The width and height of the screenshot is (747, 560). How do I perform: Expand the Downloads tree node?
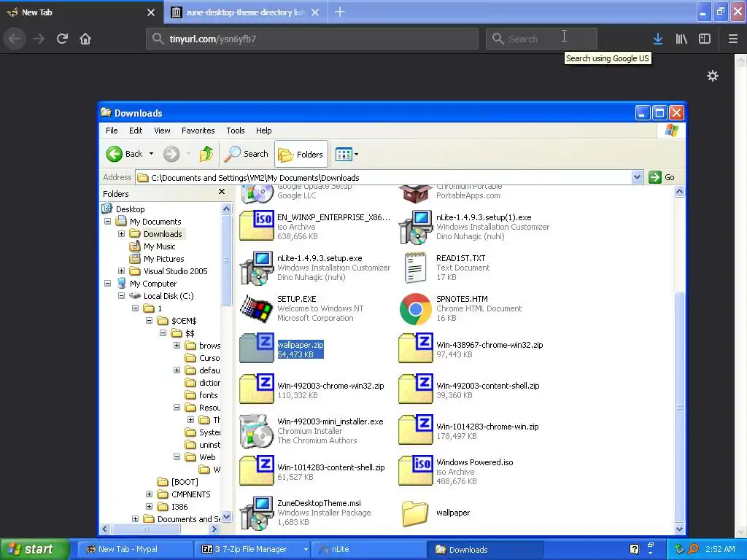coord(122,234)
